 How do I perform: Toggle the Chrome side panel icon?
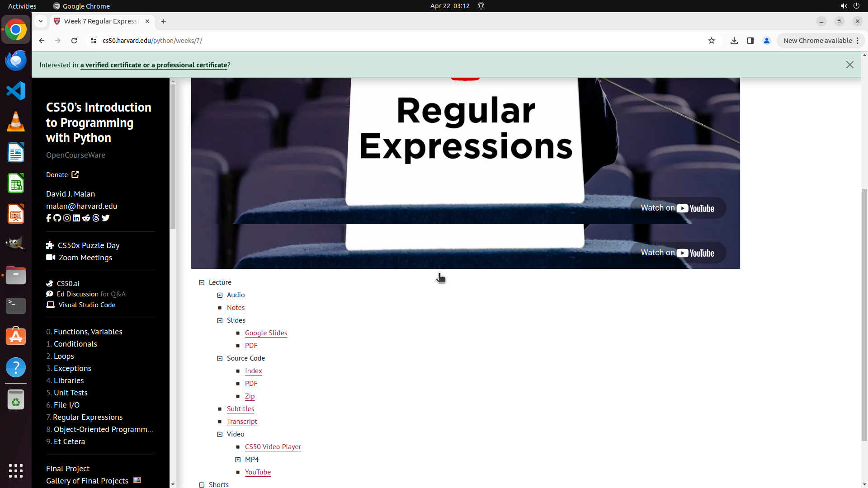pos(750,41)
